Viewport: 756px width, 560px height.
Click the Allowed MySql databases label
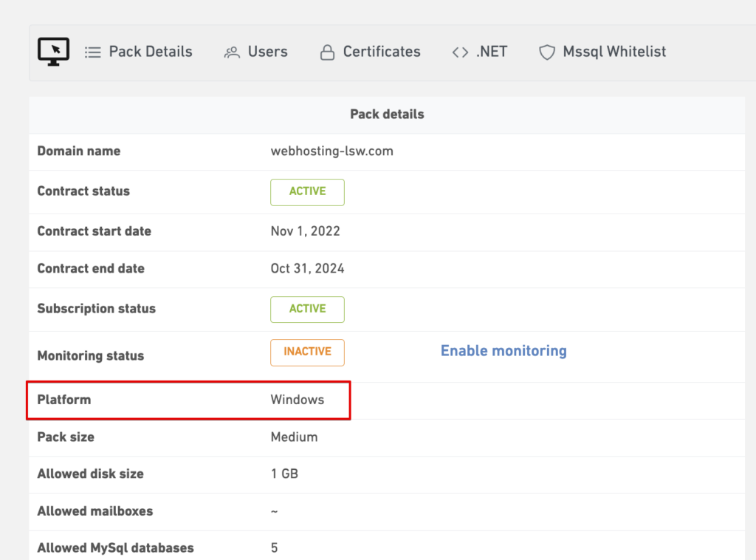115,548
